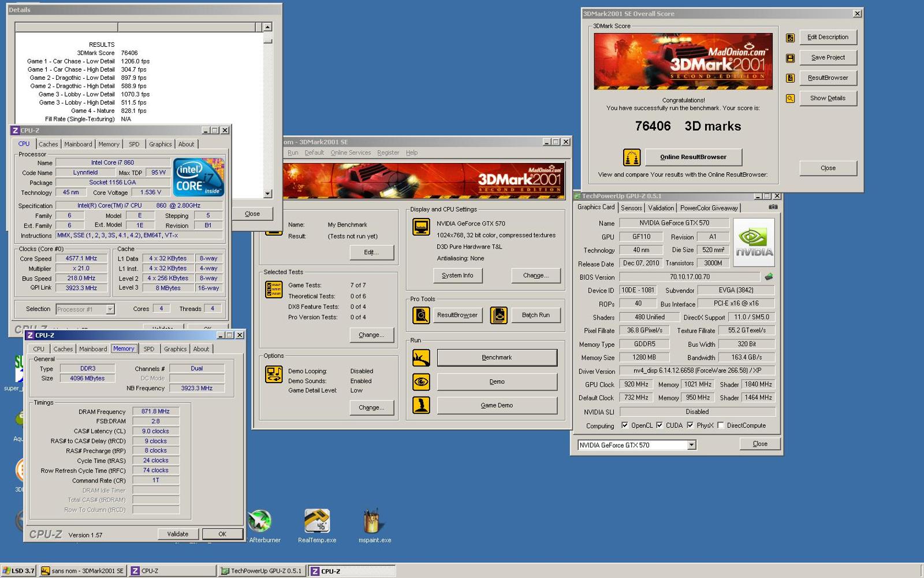Viewport: 924px width, 578px height.
Task: Click the Show Details magnifier icon
Action: point(790,99)
